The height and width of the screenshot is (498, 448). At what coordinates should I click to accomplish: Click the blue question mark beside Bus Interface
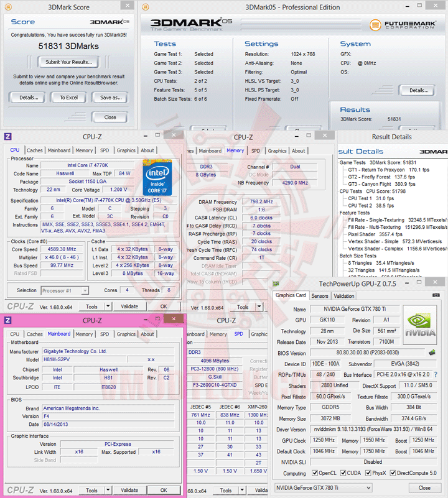pyautogui.click(x=436, y=374)
